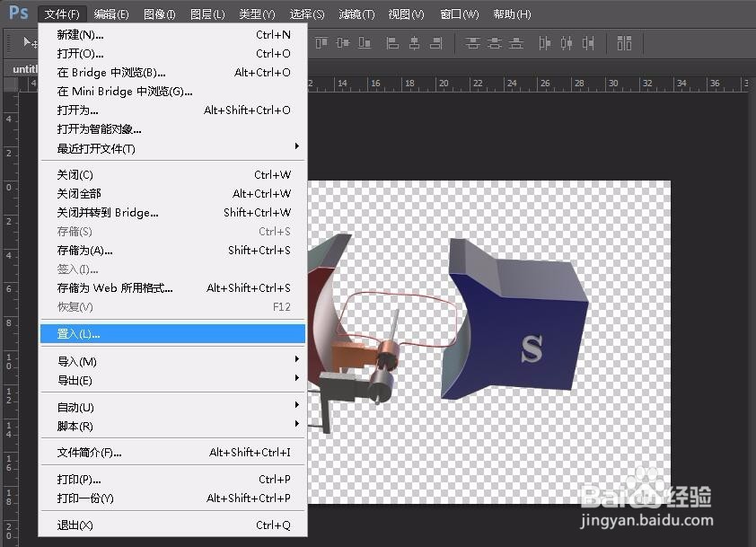Click the Align left edges icon
This screenshot has width=756, height=547.
[x=392, y=42]
